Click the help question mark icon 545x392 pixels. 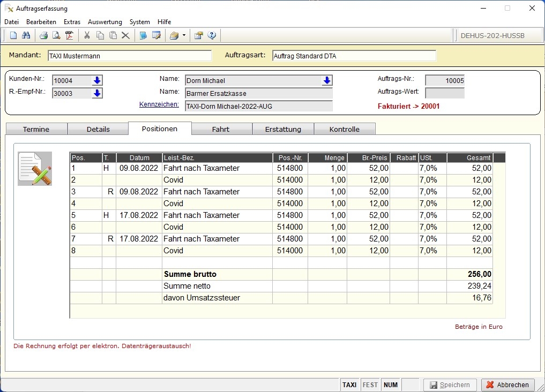[x=212, y=35]
